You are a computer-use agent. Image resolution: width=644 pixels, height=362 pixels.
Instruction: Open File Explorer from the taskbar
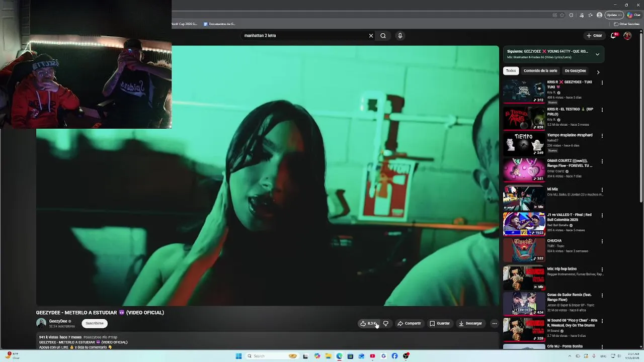pos(328,356)
